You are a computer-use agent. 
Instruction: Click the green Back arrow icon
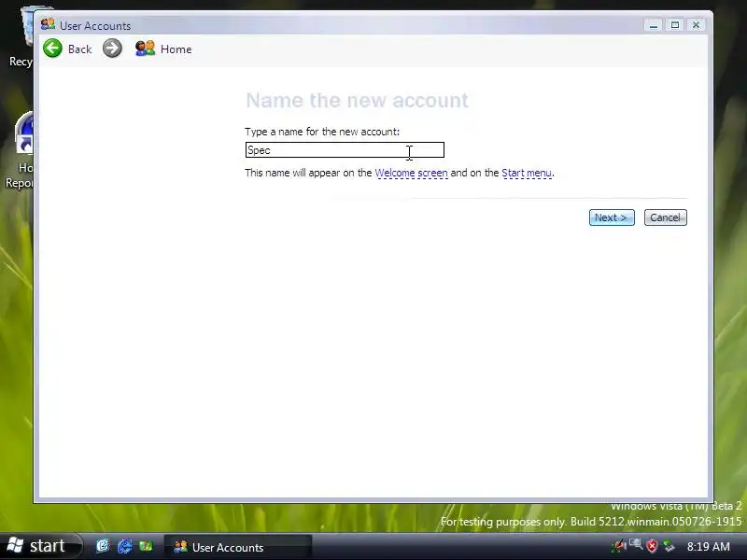click(x=52, y=49)
